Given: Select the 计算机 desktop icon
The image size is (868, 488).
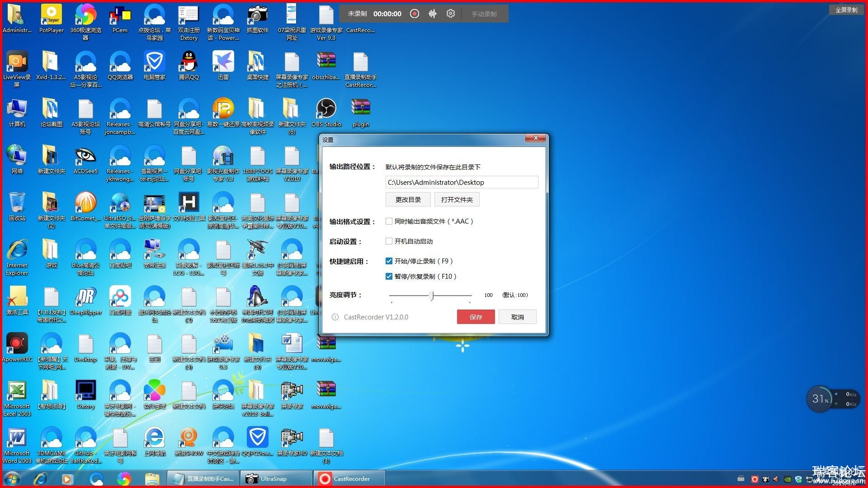Looking at the screenshot, I should coord(17,113).
